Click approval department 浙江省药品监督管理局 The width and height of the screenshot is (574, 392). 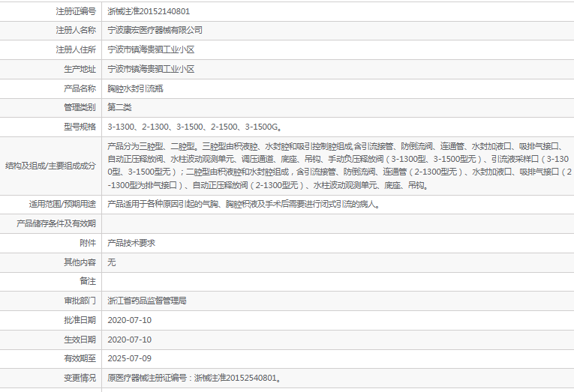click(x=147, y=301)
